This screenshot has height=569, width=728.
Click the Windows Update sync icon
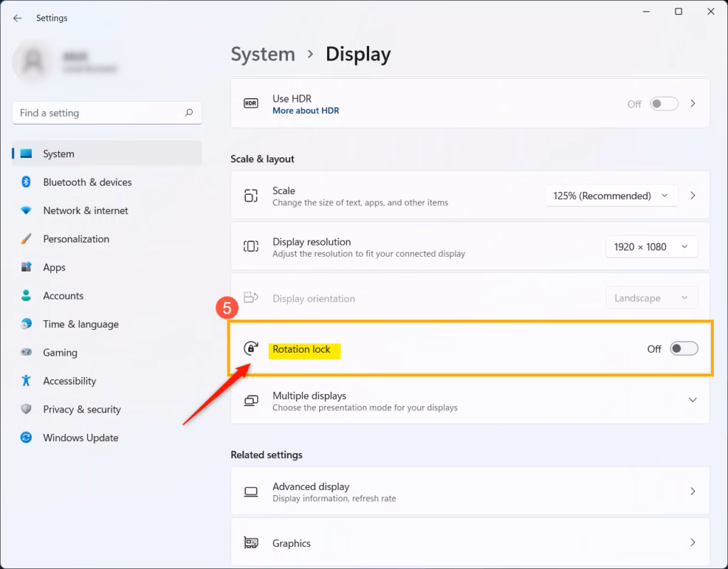(x=26, y=438)
